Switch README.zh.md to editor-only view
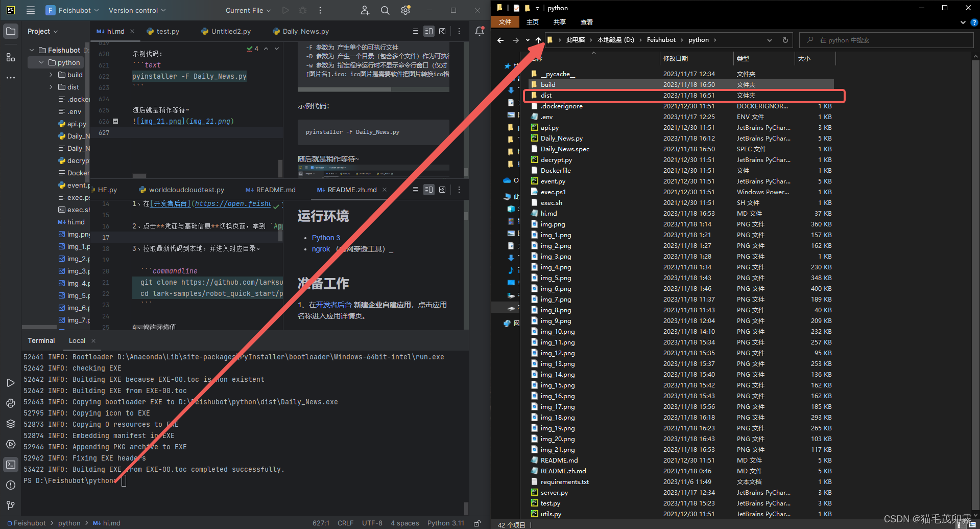The width and height of the screenshot is (980, 529). [416, 190]
